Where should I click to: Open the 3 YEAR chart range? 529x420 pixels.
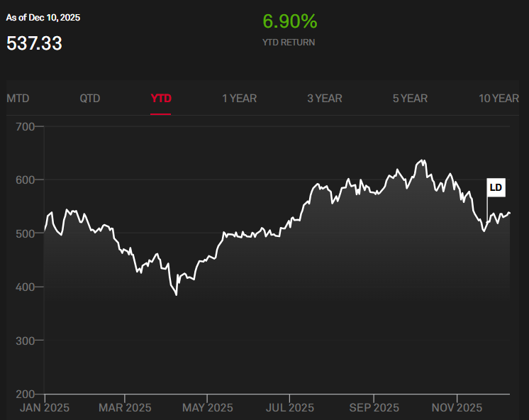coord(324,98)
